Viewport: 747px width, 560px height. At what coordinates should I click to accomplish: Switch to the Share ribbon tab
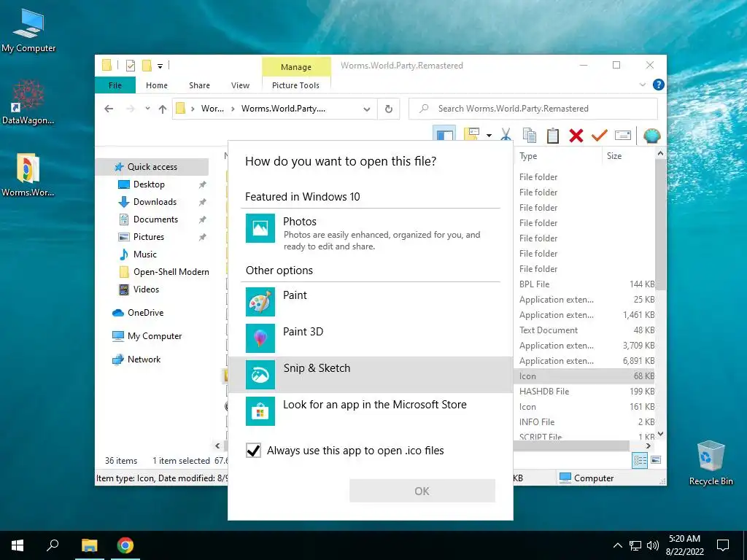(x=199, y=85)
